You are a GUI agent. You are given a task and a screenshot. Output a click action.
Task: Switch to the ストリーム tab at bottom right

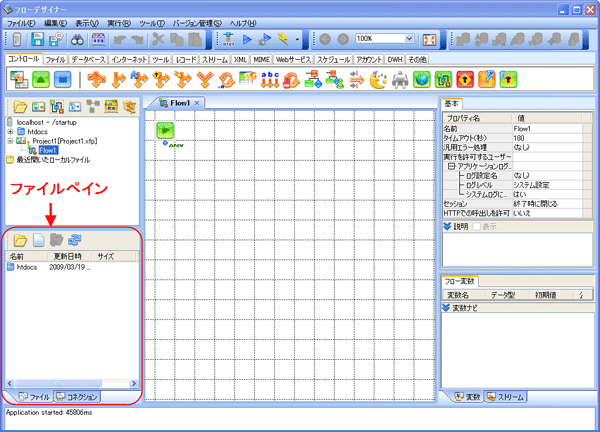506,397
